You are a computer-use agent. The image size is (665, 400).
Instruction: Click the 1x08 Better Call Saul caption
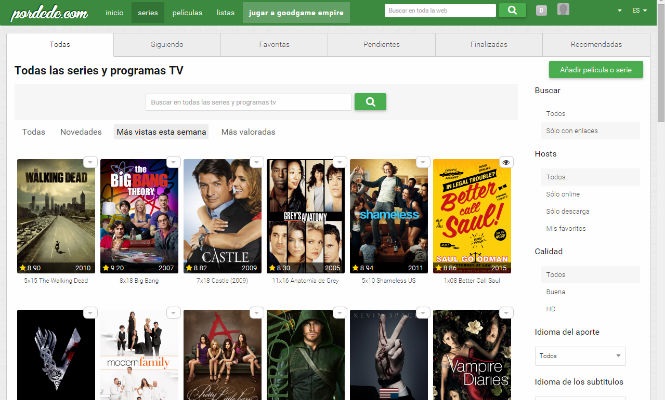click(x=472, y=280)
